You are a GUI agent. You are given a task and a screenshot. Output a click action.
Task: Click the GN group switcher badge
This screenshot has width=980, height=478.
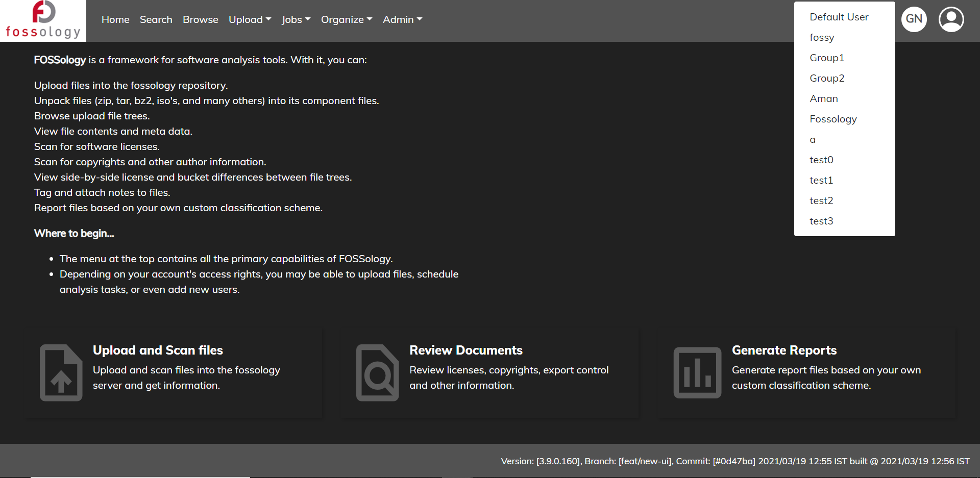(914, 19)
